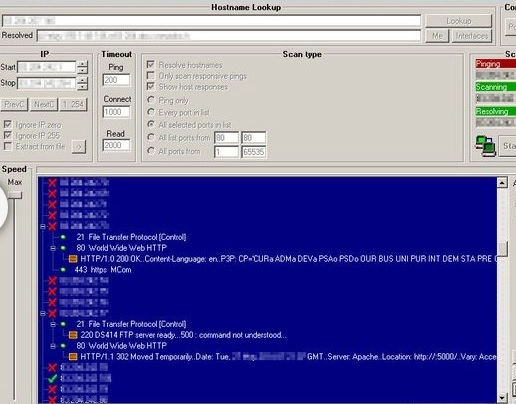Collapse the 80 HTTP node with HTTP/1.0 200 OK
This screenshot has height=404, width=516.
53,248
